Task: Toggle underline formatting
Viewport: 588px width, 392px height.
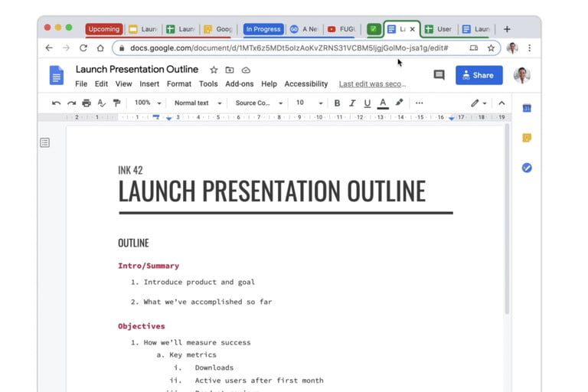Action: tap(367, 103)
